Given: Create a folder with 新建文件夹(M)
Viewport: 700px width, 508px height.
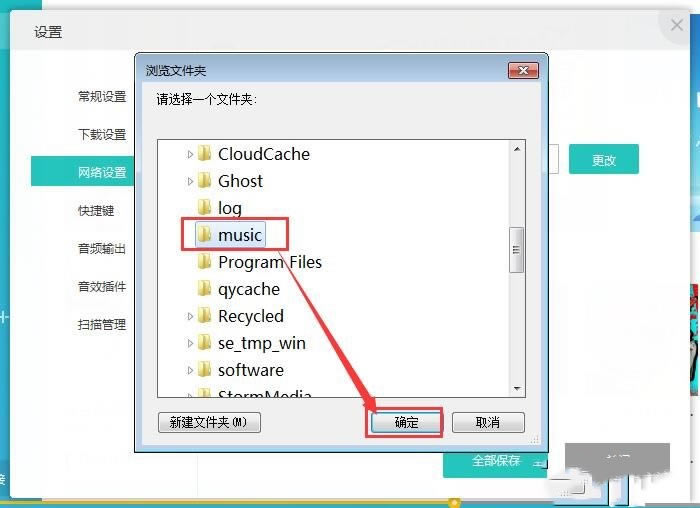Looking at the screenshot, I should click(209, 423).
